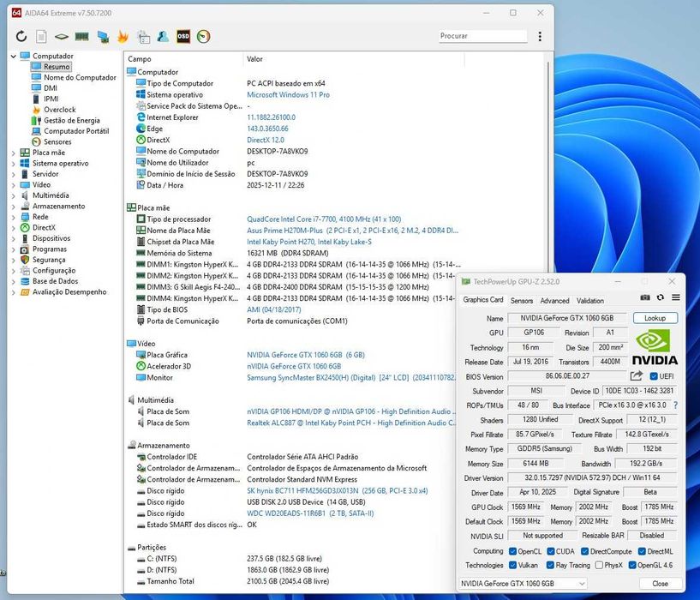Click the memory module toolbar icon
The width and height of the screenshot is (700, 600).
81,36
